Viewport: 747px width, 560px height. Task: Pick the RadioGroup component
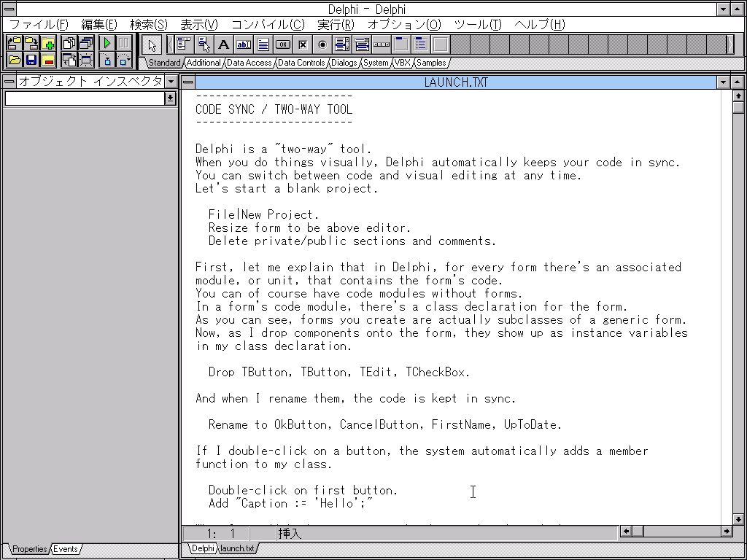pos(421,44)
